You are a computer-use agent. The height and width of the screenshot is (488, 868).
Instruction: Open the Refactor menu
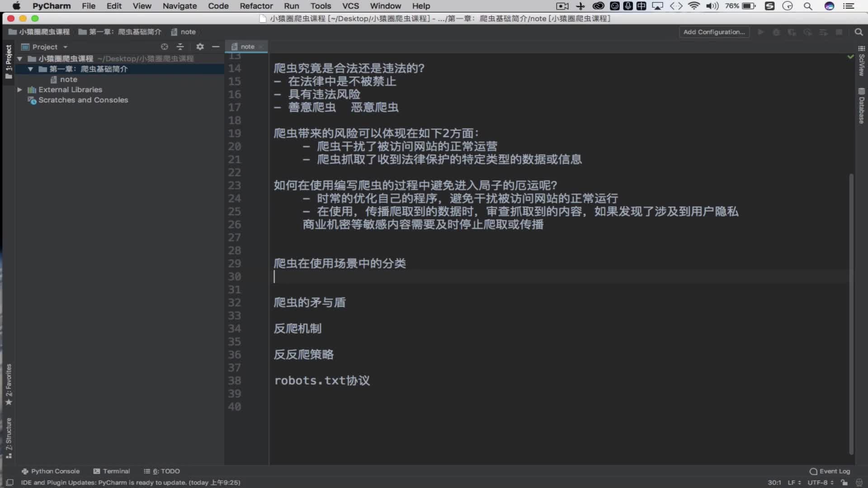256,6
